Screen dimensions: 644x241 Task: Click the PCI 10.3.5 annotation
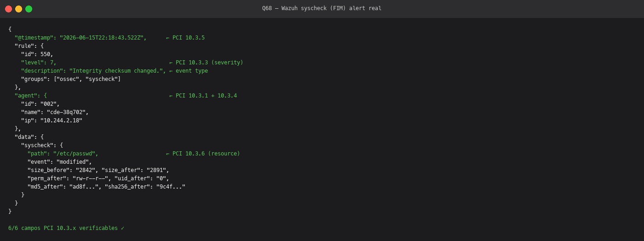tap(185, 38)
